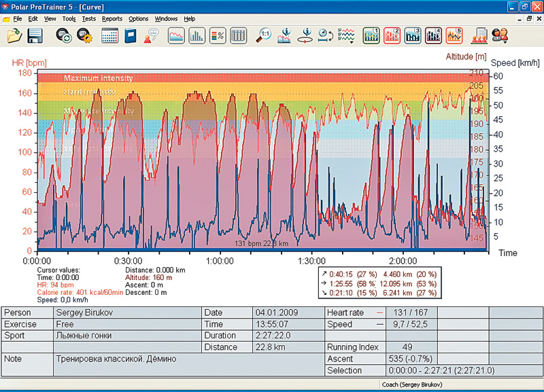Open the calendar view icon
This screenshot has height=392, width=544.
click(x=109, y=36)
